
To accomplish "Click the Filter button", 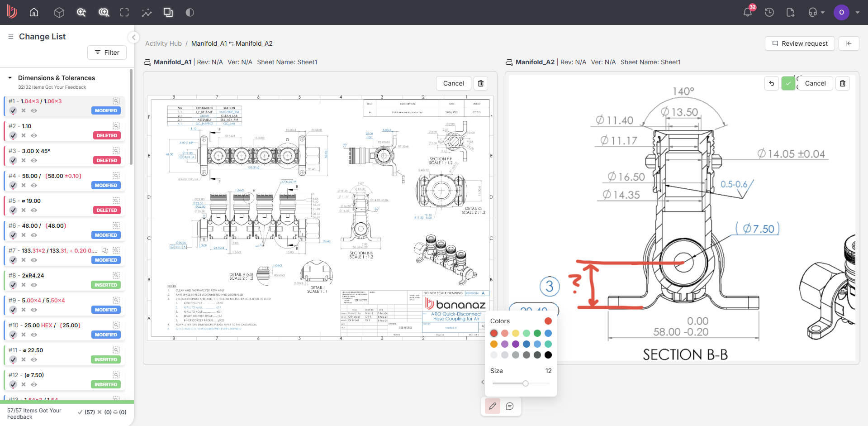I will click(x=107, y=53).
